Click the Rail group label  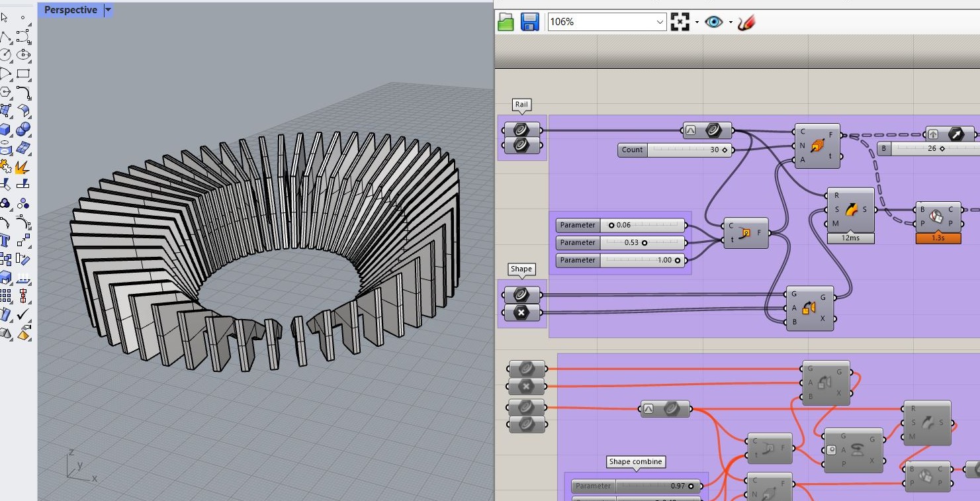pos(521,105)
